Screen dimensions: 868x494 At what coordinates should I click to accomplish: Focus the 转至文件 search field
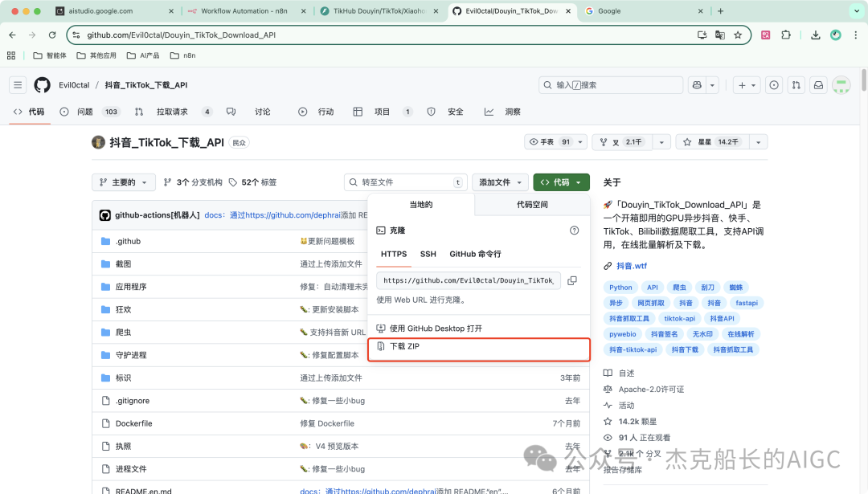pyautogui.click(x=406, y=182)
